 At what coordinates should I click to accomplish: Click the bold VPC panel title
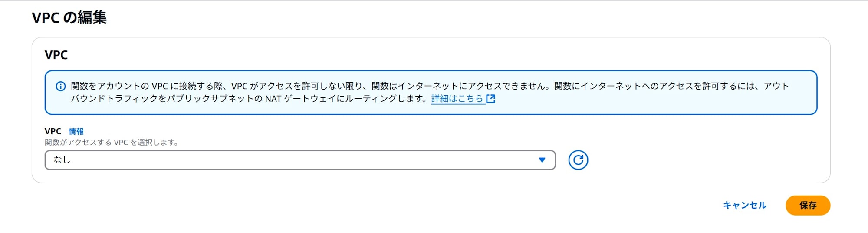click(56, 55)
